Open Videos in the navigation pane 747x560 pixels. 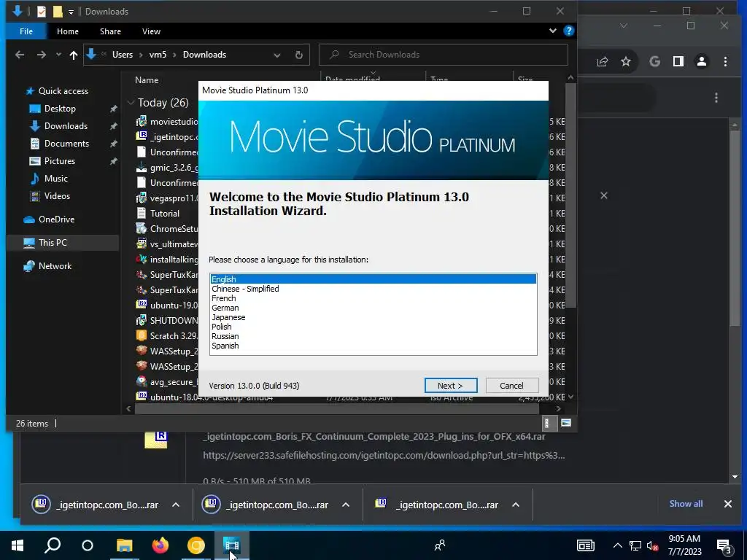(57, 196)
